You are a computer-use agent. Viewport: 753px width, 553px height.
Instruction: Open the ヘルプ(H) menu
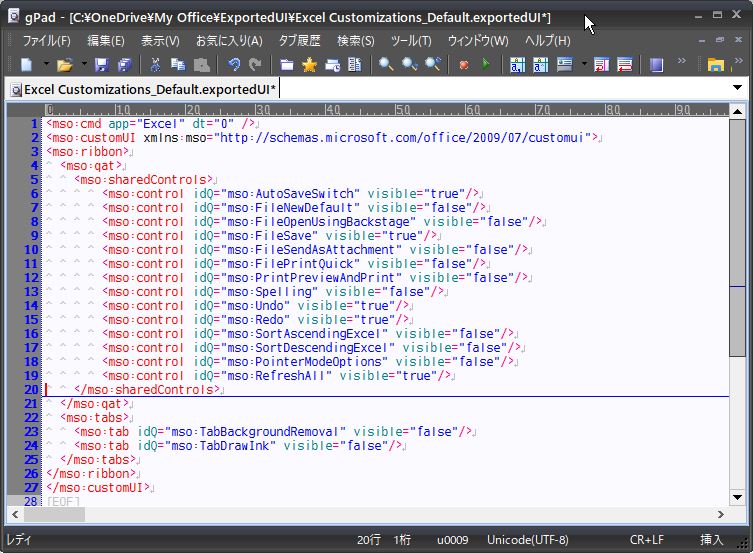click(547, 40)
